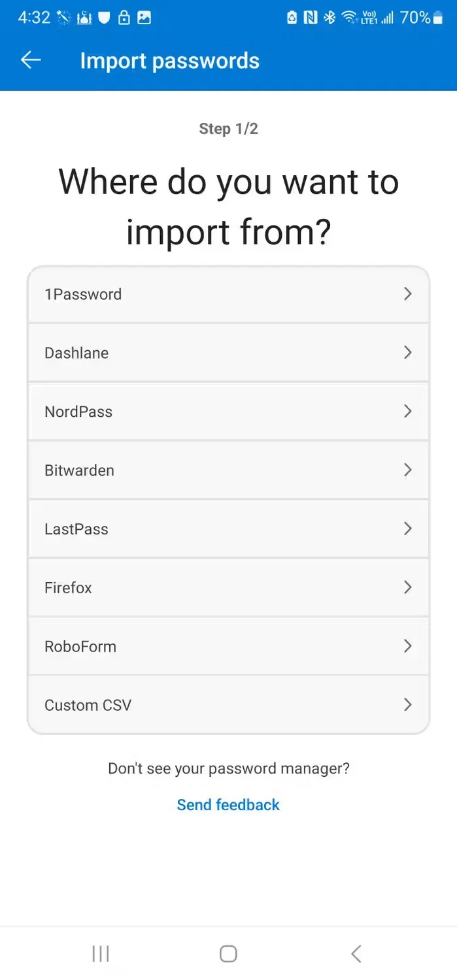Select Bitwarden as import source
Image resolution: width=457 pixels, height=980 pixels.
point(228,470)
